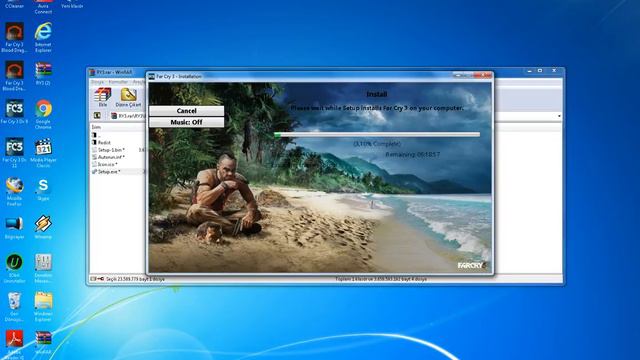Image resolution: width=640 pixels, height=360 pixels.
Task: Click the green installation progress bar
Action: tap(377, 134)
